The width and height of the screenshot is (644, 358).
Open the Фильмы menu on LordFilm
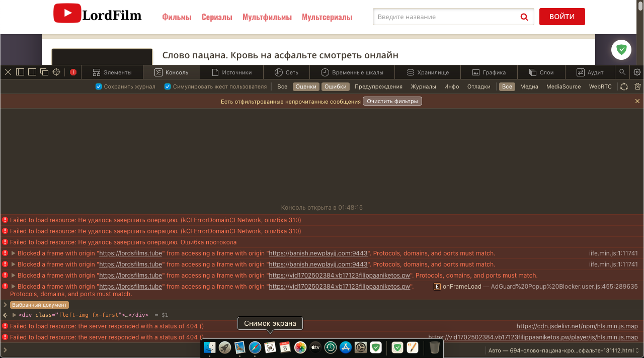[x=177, y=17]
